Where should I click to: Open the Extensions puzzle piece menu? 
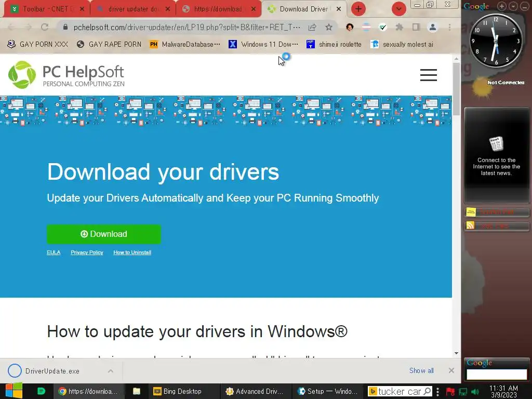[400, 27]
